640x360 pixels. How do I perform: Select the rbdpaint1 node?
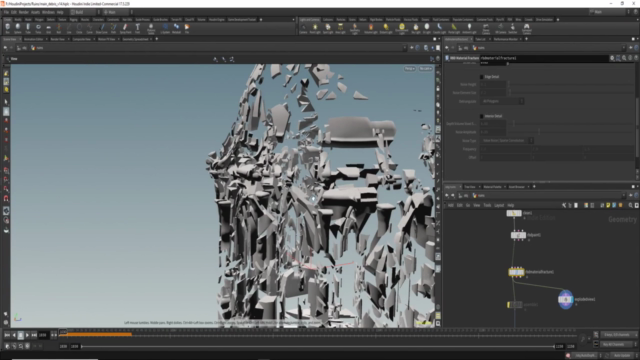pyautogui.click(x=518, y=235)
